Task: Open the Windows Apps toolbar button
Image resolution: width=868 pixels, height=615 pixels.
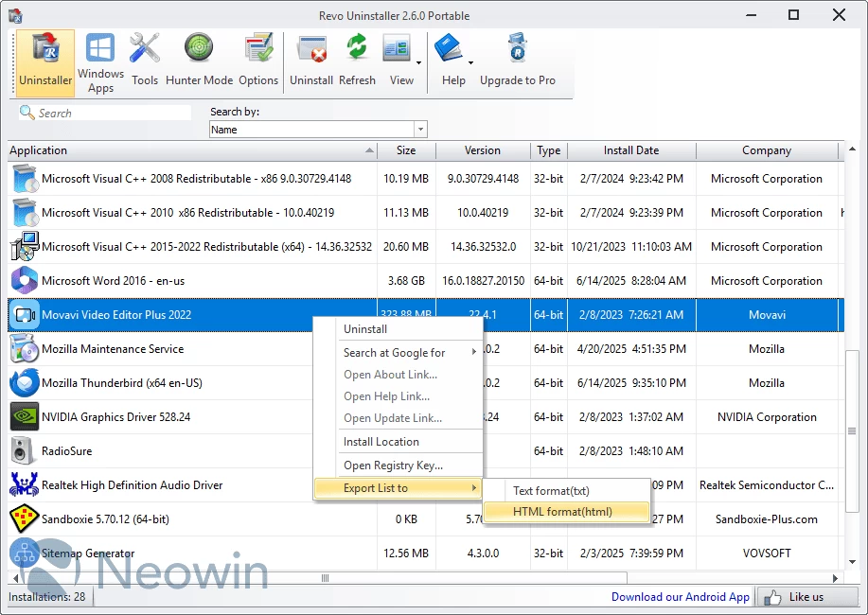Action: pyautogui.click(x=100, y=62)
